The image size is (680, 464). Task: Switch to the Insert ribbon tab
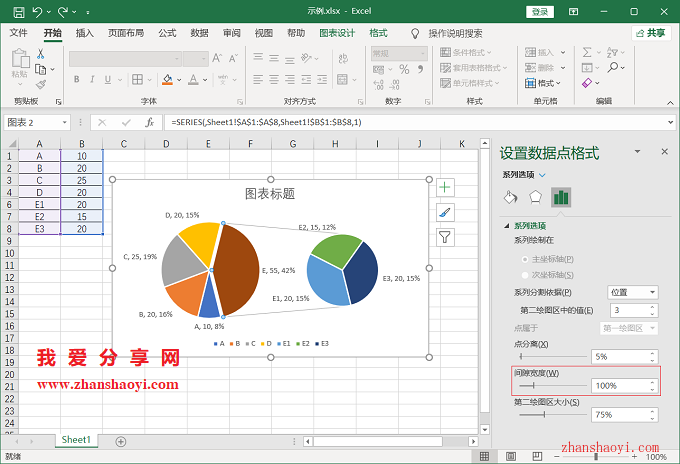85,33
